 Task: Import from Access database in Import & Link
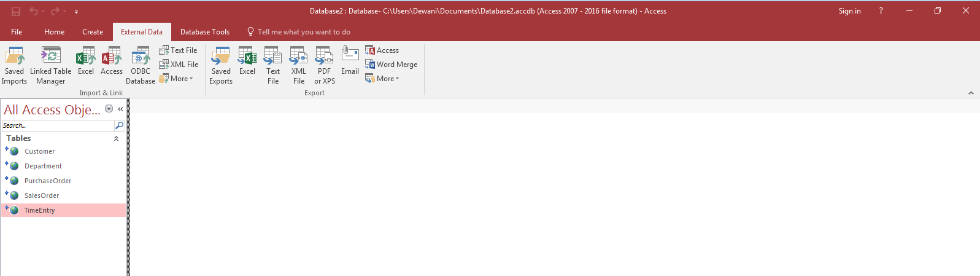coord(112,61)
